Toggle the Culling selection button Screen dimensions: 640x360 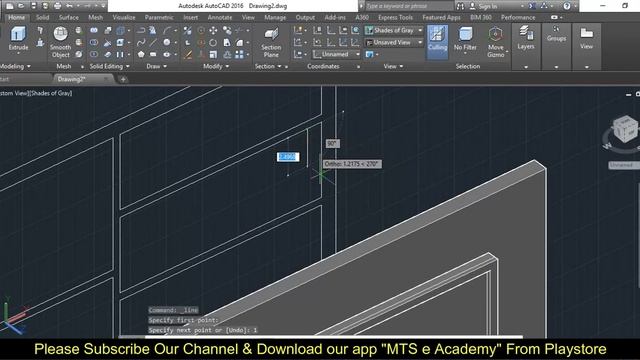click(x=437, y=42)
